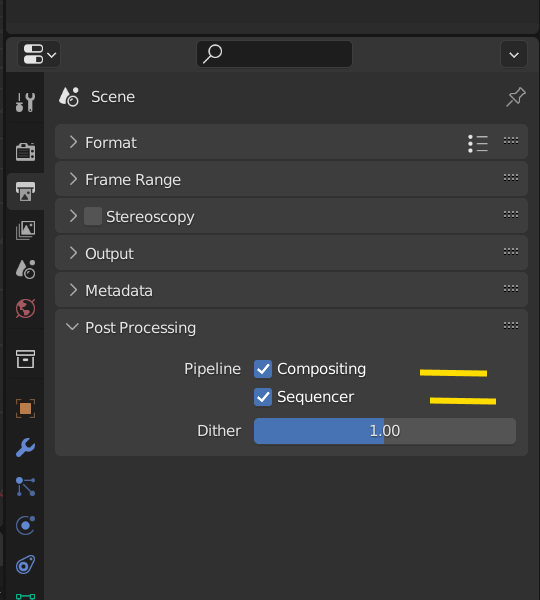The image size is (540, 600).
Task: Disable the Compositing checkbox
Action: coord(263,369)
